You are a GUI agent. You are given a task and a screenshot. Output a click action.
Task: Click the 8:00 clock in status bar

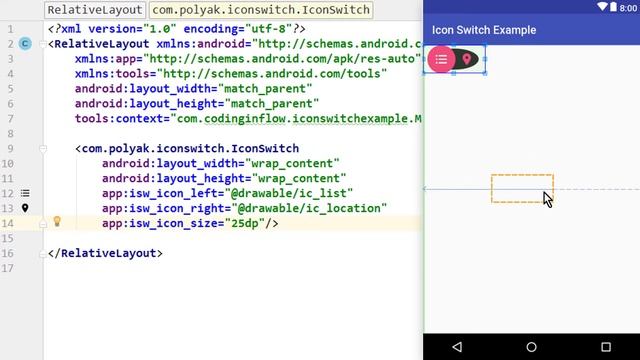(628, 8)
